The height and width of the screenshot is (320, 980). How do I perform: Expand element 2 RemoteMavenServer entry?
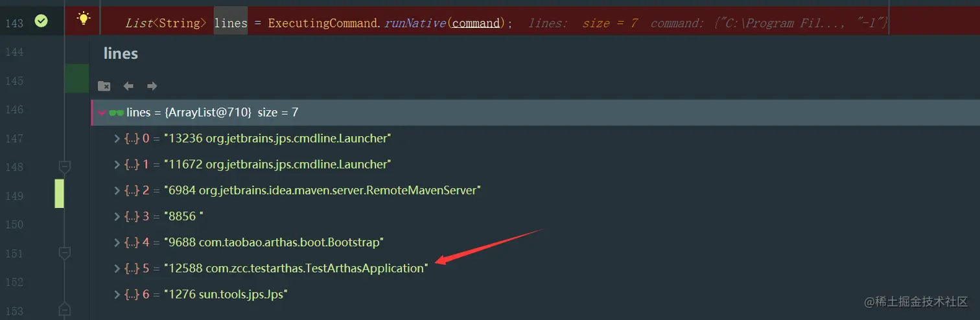(x=117, y=190)
